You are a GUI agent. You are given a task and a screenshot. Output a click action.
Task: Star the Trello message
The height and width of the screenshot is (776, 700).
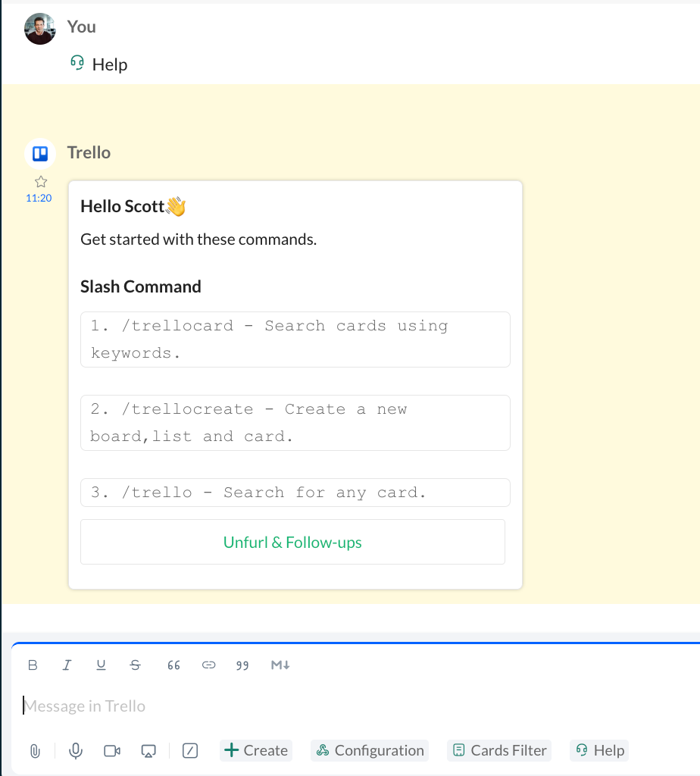tap(41, 182)
